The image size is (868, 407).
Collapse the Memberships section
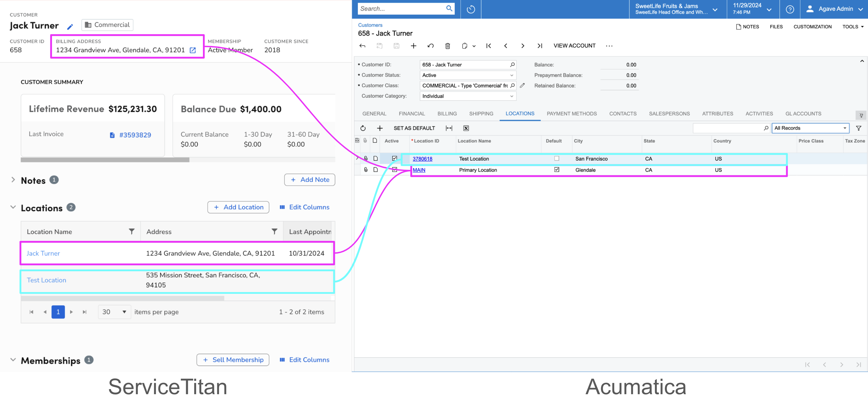point(13,360)
